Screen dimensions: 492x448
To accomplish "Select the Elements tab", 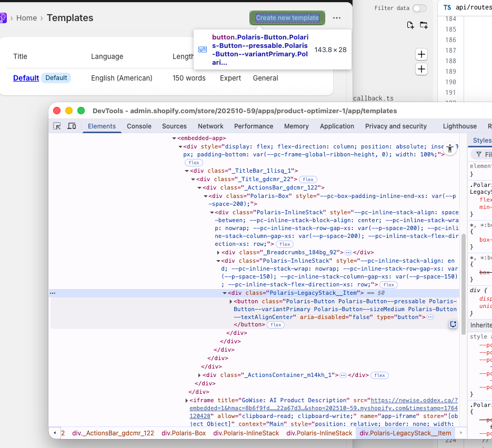I will point(102,126).
